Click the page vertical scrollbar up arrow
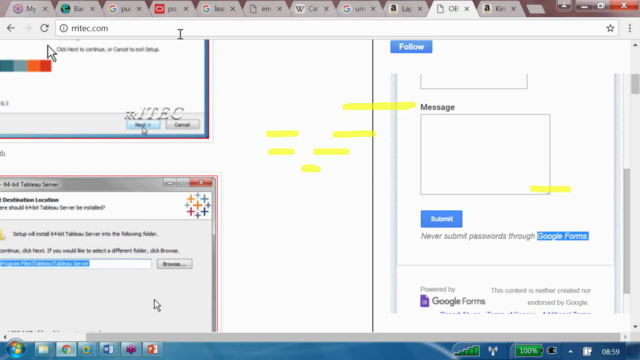 point(635,44)
